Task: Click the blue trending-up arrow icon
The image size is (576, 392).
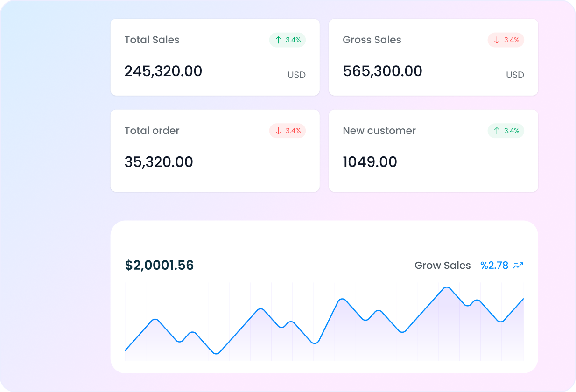Action: pos(518,266)
